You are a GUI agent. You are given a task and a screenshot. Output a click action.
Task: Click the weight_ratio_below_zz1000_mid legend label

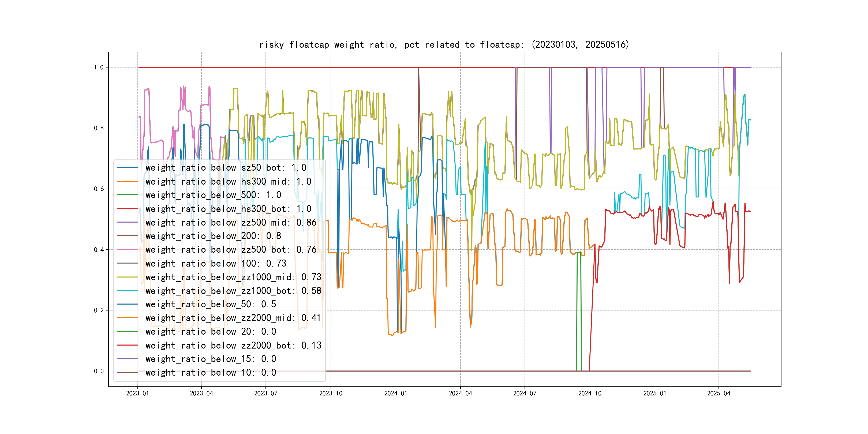(233, 277)
